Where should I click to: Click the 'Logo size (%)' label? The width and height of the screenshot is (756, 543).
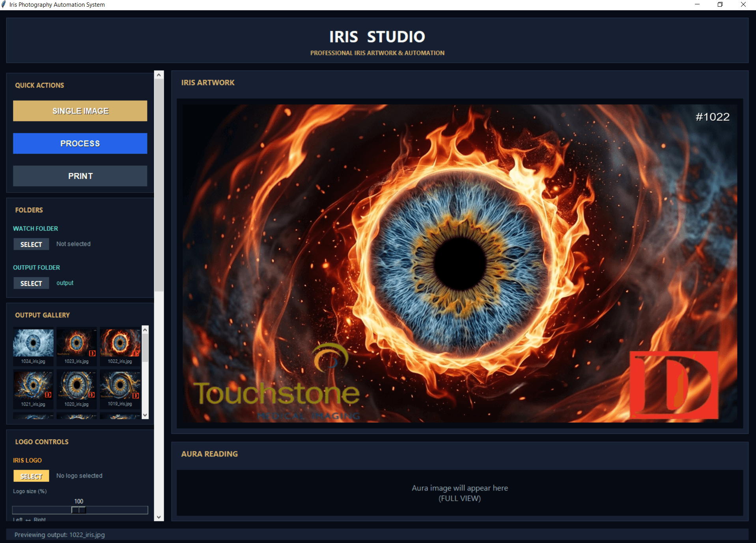coord(30,491)
